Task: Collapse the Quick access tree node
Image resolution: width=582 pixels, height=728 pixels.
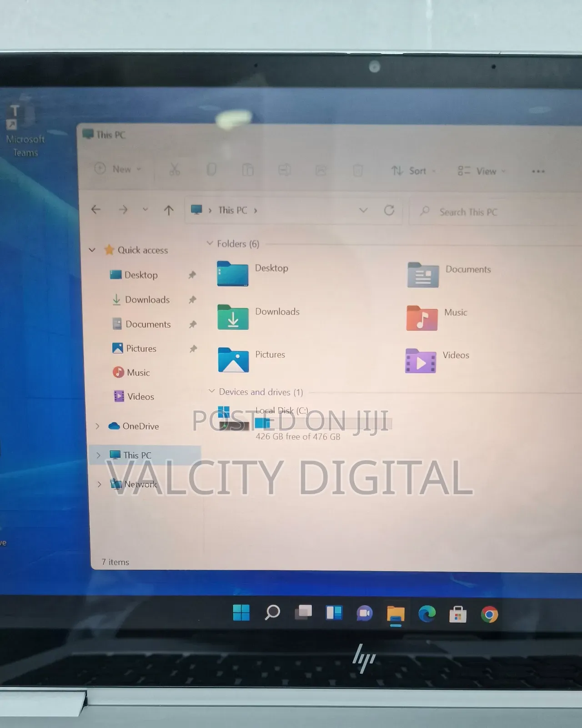Action: (x=92, y=250)
